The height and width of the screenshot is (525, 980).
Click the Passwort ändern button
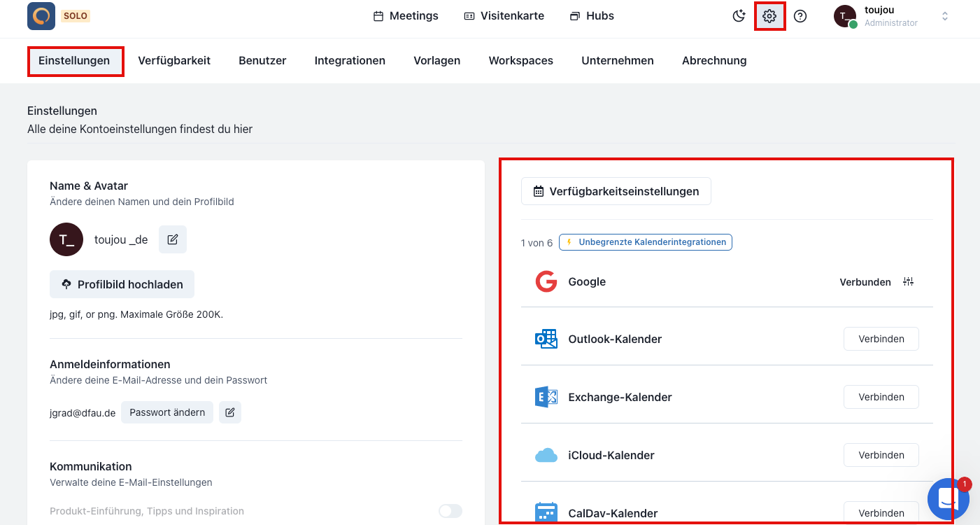click(x=167, y=412)
